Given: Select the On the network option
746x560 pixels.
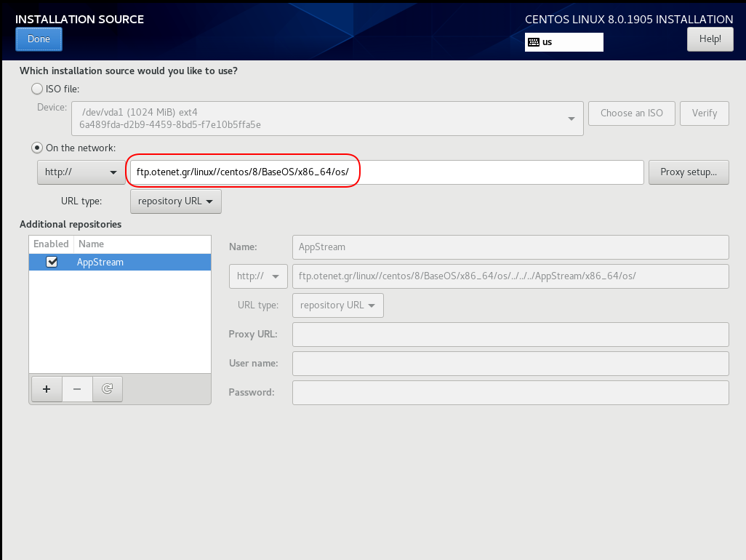Looking at the screenshot, I should tap(37, 148).
